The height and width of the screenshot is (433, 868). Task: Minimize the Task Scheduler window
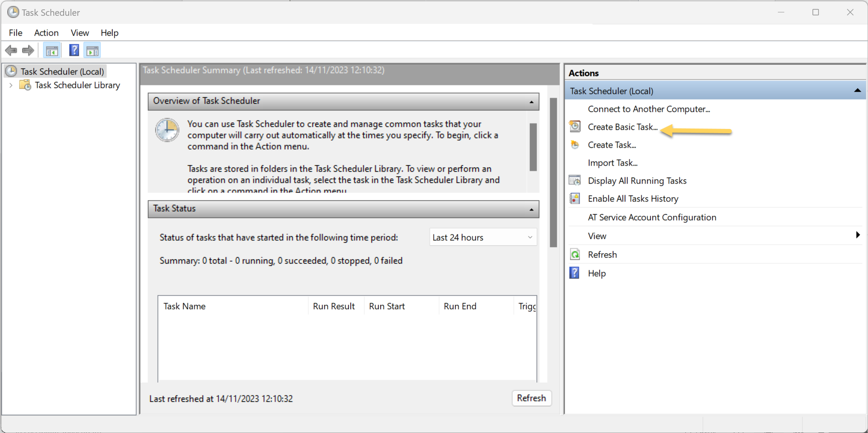[781, 12]
